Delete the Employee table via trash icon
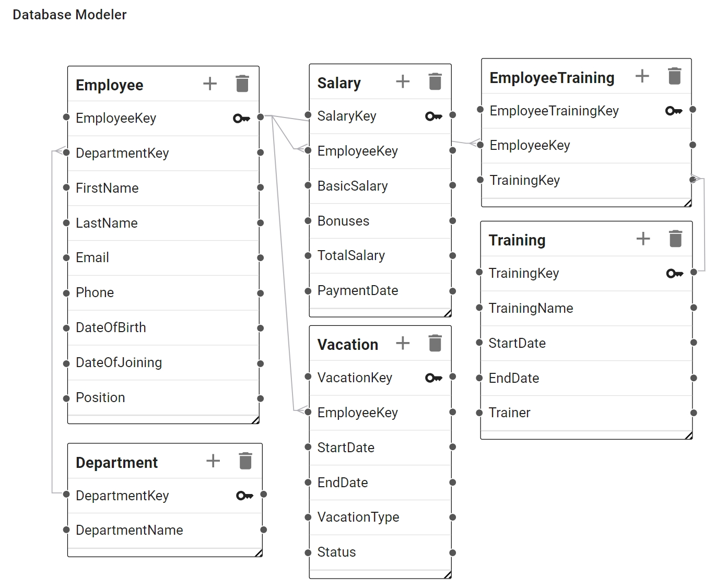This screenshot has width=727, height=588. [242, 84]
